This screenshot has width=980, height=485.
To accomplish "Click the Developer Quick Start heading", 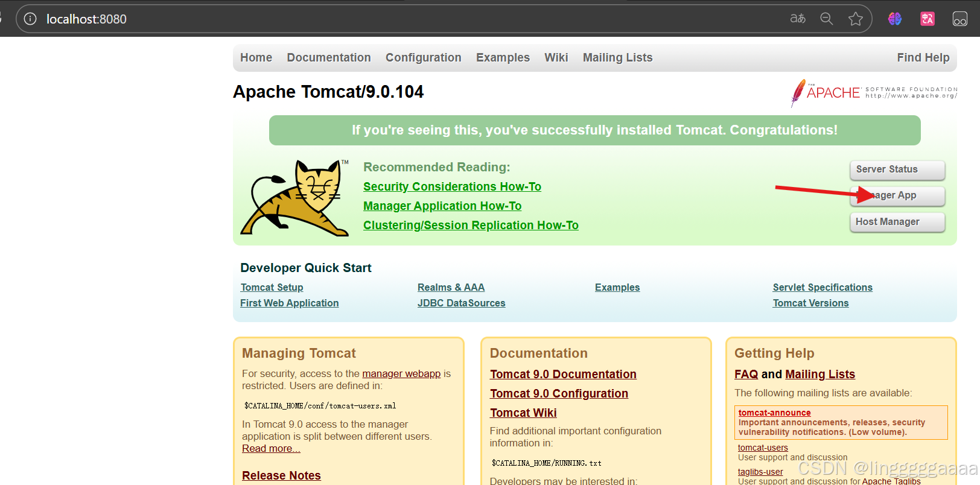I will [x=305, y=268].
